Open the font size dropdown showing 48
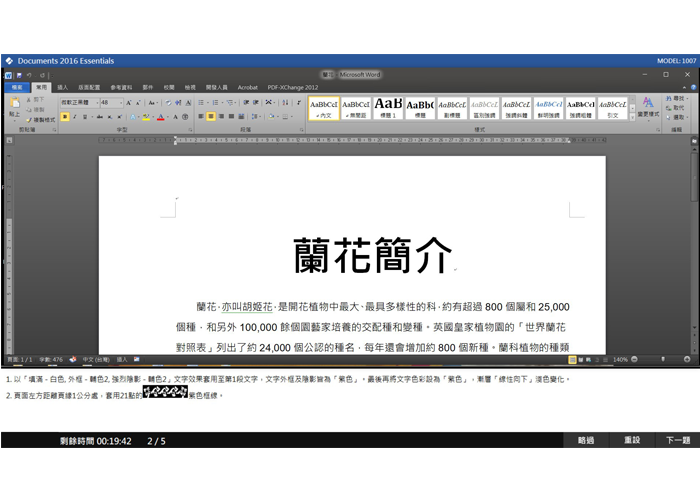The width and height of the screenshot is (700, 500). [119, 102]
